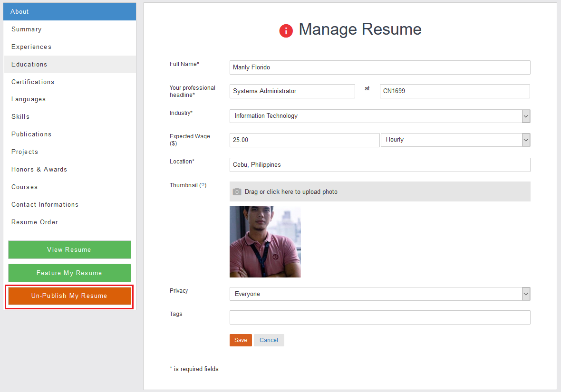Save the resume changes
The height and width of the screenshot is (392, 561).
point(241,340)
